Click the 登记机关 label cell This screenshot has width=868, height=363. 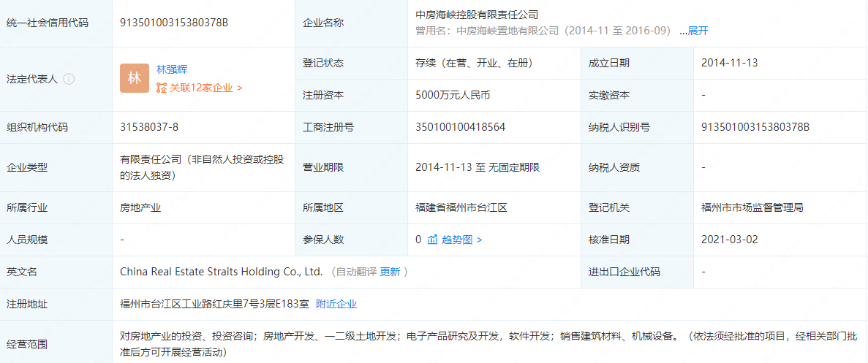(637, 207)
